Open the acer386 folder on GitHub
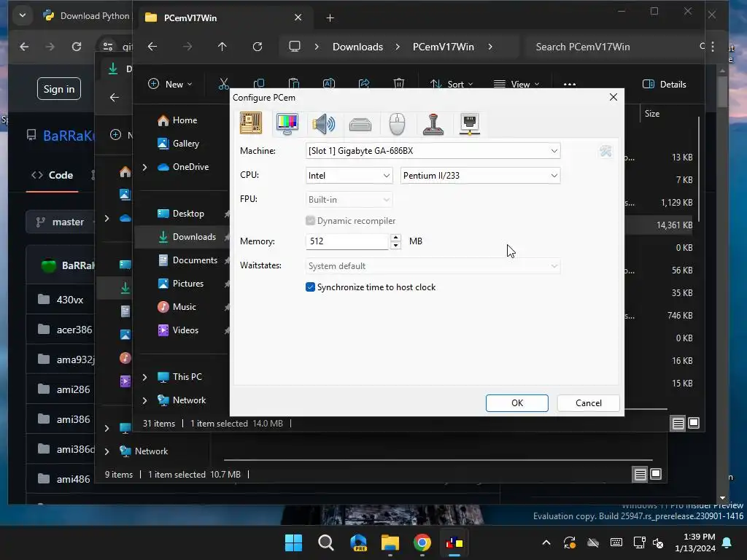This screenshot has height=560, width=747. (74, 330)
